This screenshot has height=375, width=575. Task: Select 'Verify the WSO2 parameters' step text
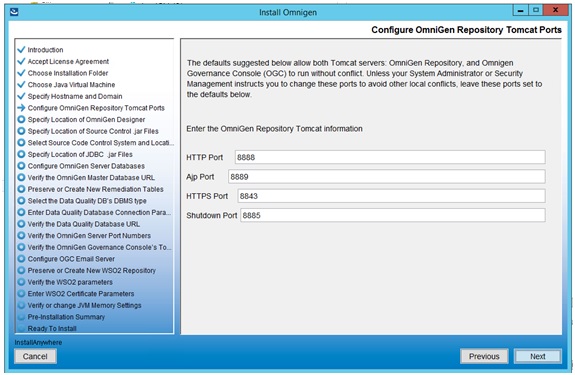click(70, 282)
